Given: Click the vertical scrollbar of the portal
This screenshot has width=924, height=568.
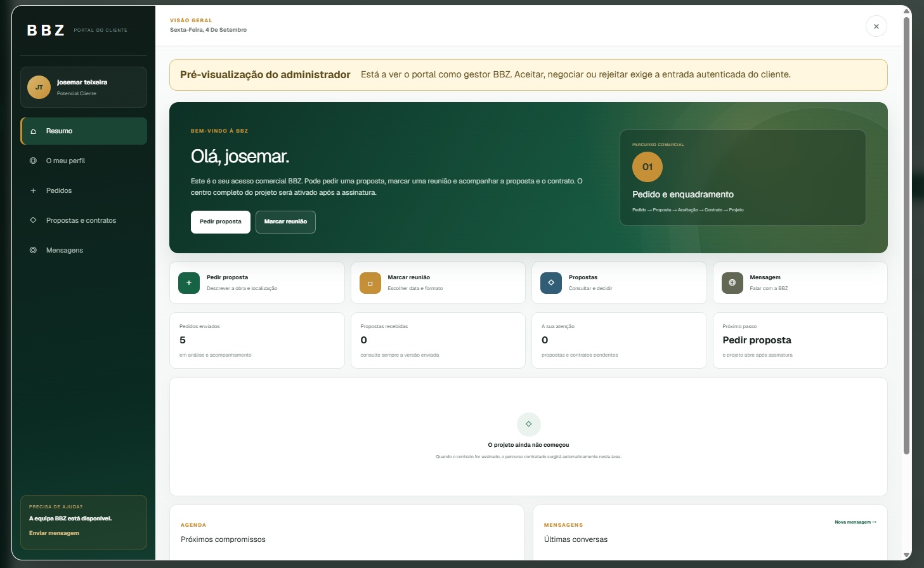Looking at the screenshot, I should tap(906, 235).
